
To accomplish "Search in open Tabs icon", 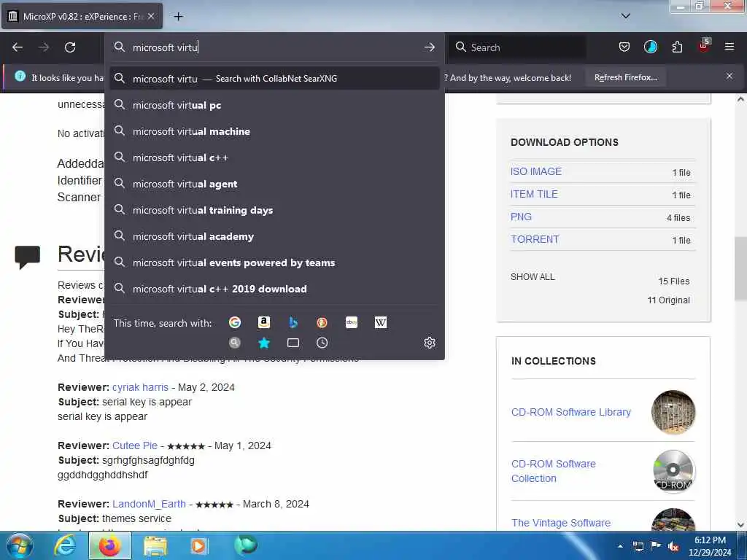I will [x=293, y=343].
